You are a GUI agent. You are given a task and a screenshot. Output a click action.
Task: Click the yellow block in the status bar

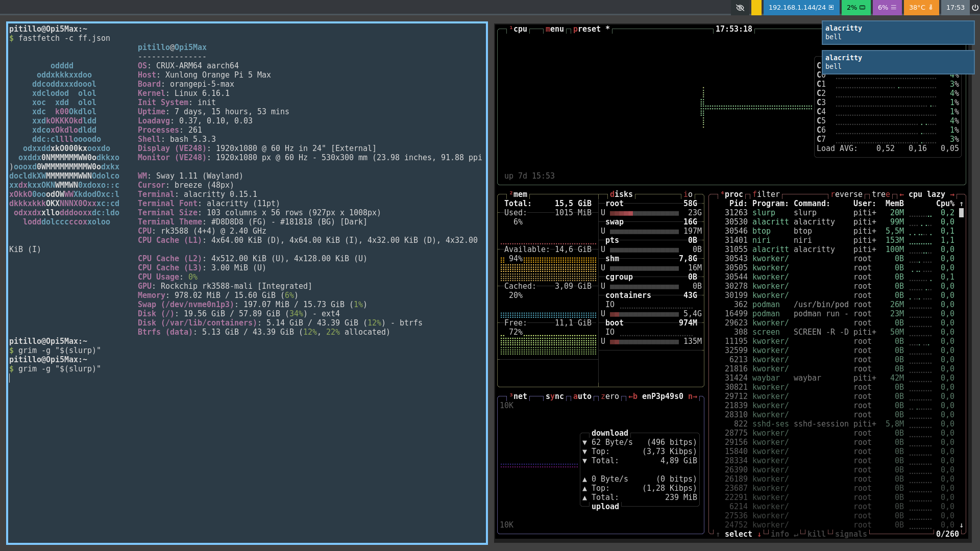coord(756,8)
